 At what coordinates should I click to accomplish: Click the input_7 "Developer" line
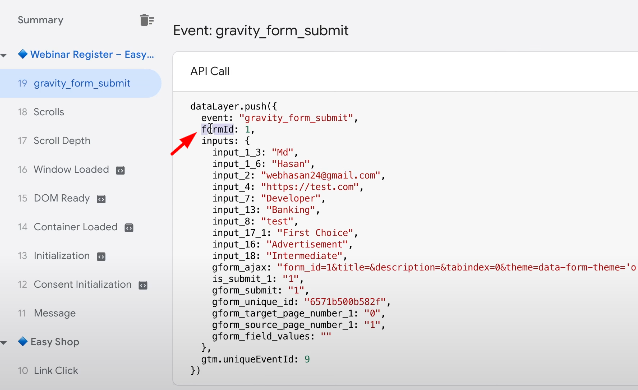coord(269,198)
